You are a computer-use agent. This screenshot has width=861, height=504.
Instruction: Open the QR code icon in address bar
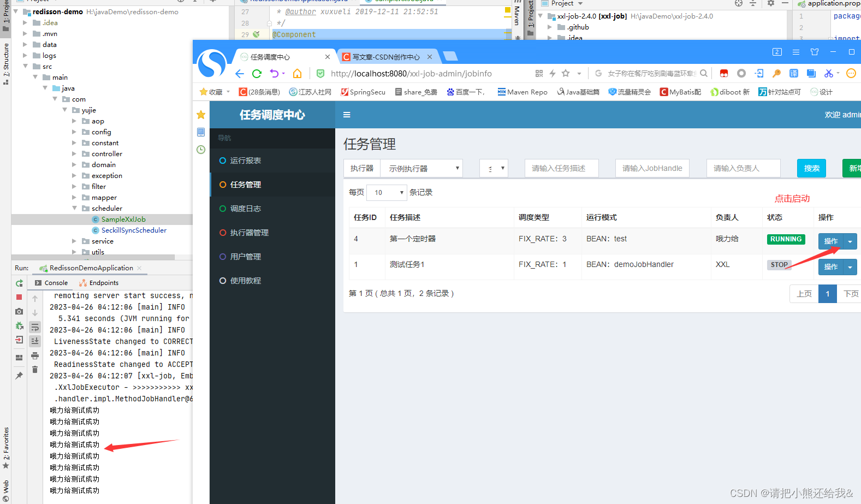click(539, 73)
